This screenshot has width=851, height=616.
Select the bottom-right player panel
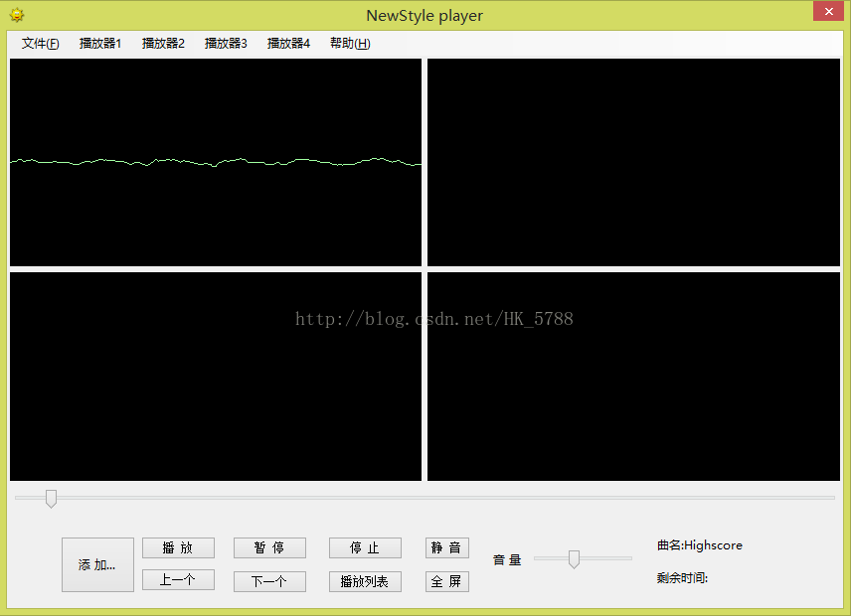click(633, 377)
